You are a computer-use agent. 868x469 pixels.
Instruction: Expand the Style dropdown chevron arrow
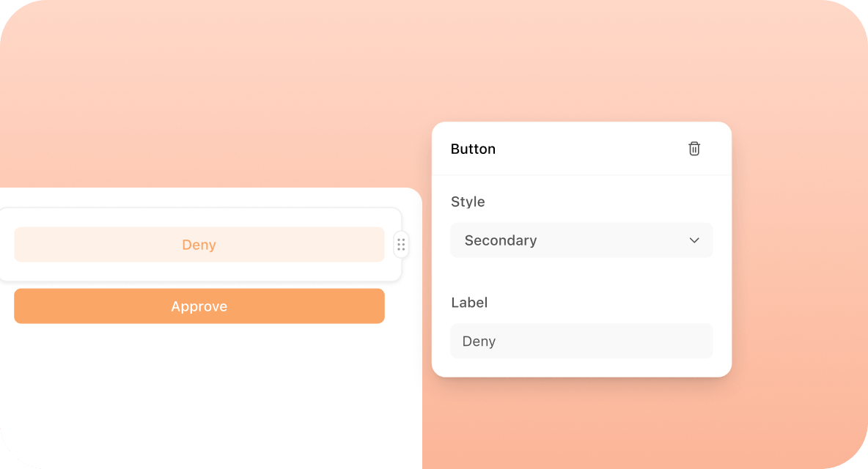(x=694, y=240)
